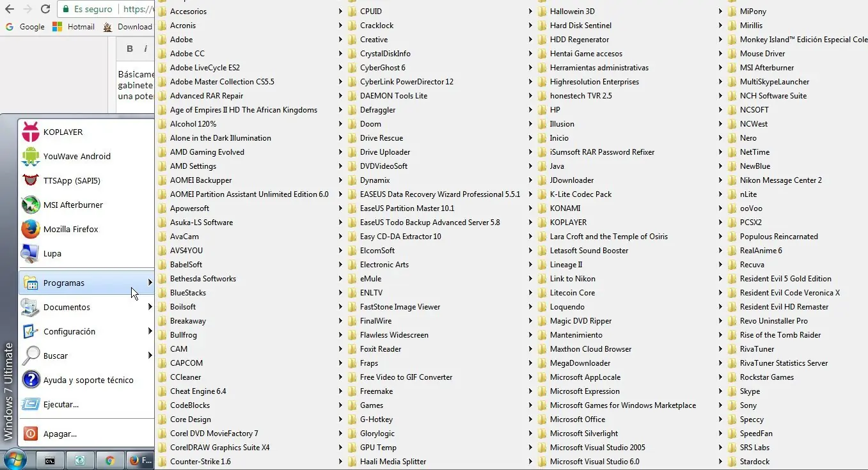This screenshot has height=470, width=868.
Task: Go back in Chrome browser
Action: pos(9,9)
